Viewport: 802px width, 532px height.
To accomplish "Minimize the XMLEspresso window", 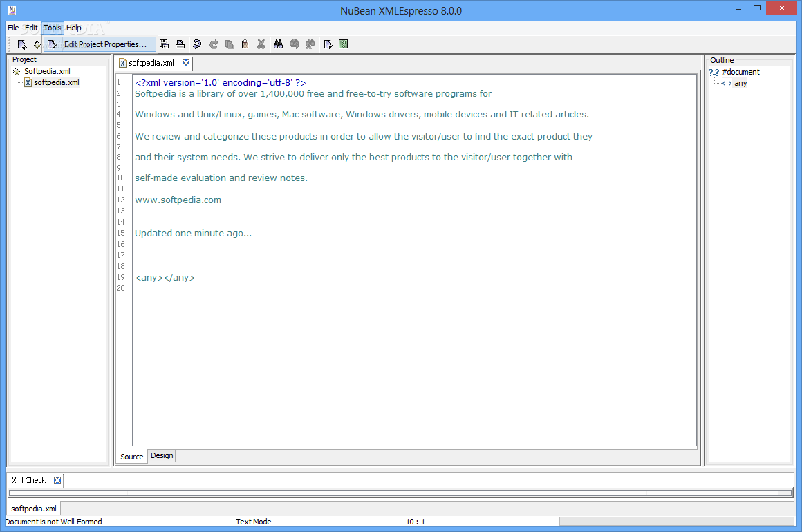I will tap(738, 8).
